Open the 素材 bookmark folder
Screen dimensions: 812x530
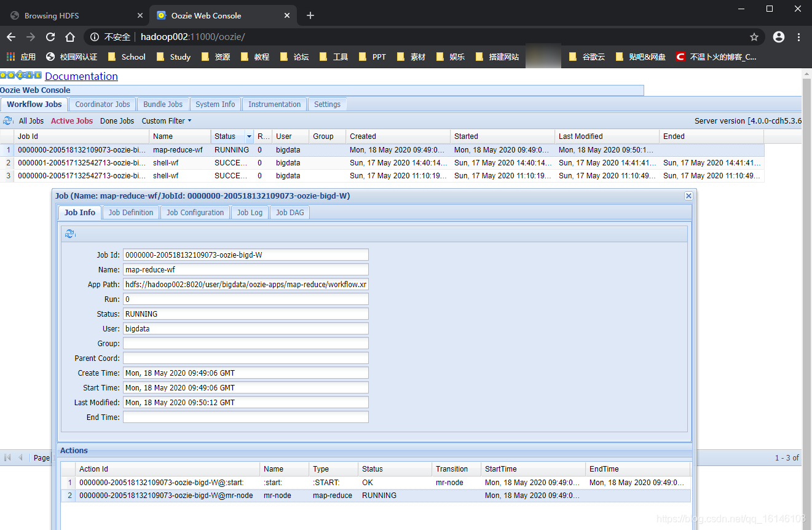[x=411, y=57]
